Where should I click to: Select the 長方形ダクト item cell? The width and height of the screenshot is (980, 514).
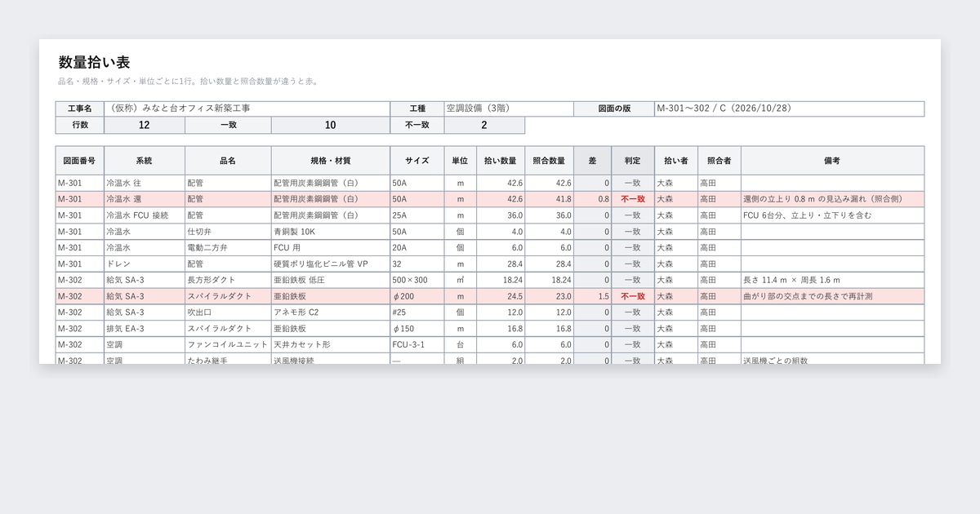click(229, 280)
